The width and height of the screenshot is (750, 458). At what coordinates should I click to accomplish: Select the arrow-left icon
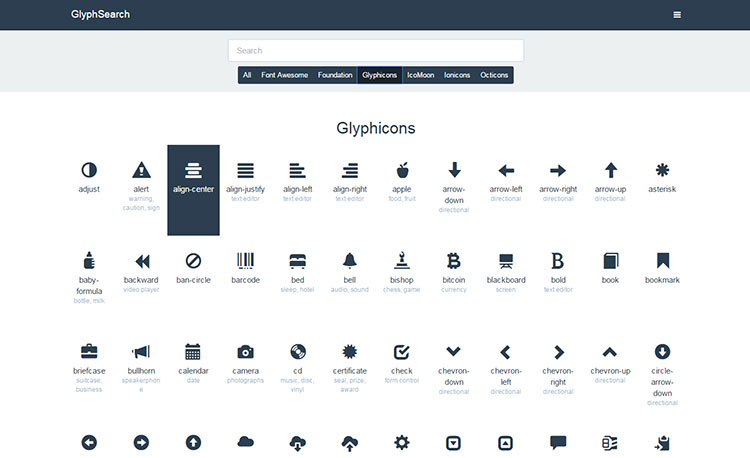coord(506,170)
